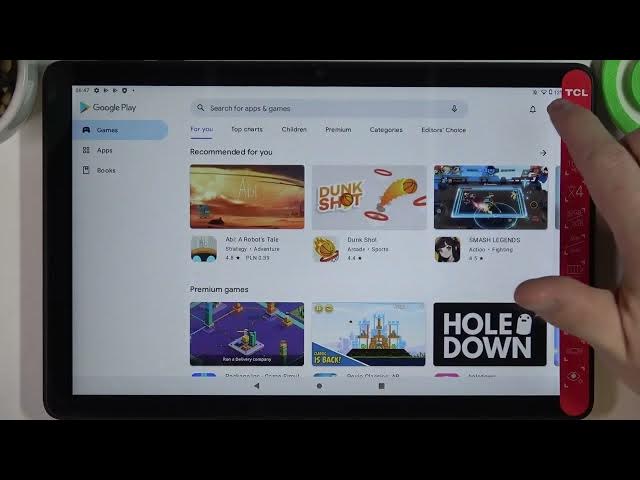Click the Strategy • Adventure genre text
Screen dimensions: 640x480
pos(252,249)
